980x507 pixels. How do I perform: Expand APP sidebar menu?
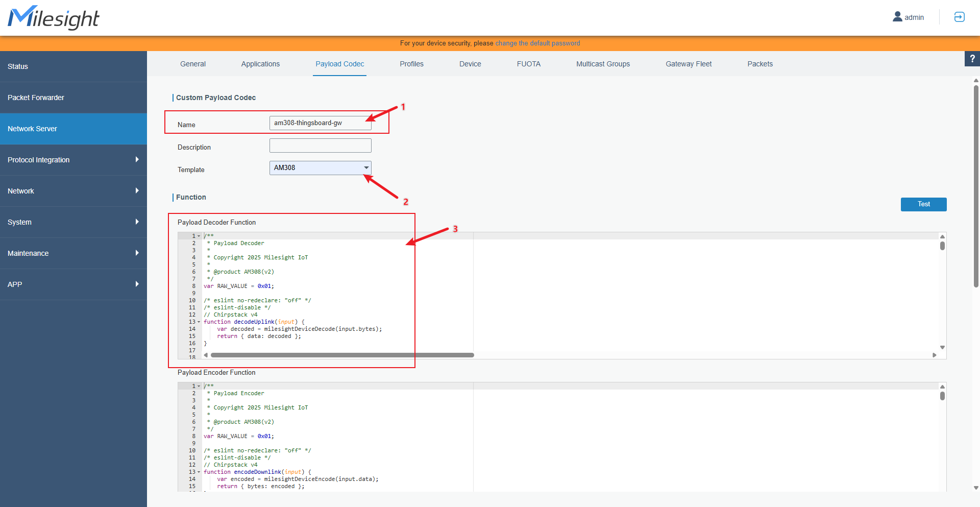pyautogui.click(x=73, y=284)
